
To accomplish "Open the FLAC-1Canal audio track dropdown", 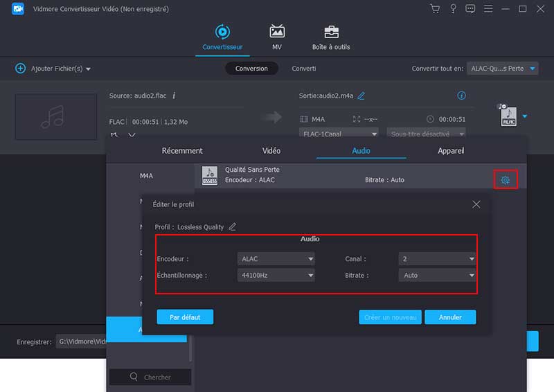I will (339, 134).
